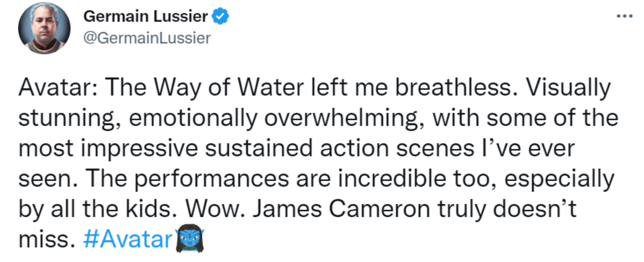Click the blue verified badge

(220, 16)
